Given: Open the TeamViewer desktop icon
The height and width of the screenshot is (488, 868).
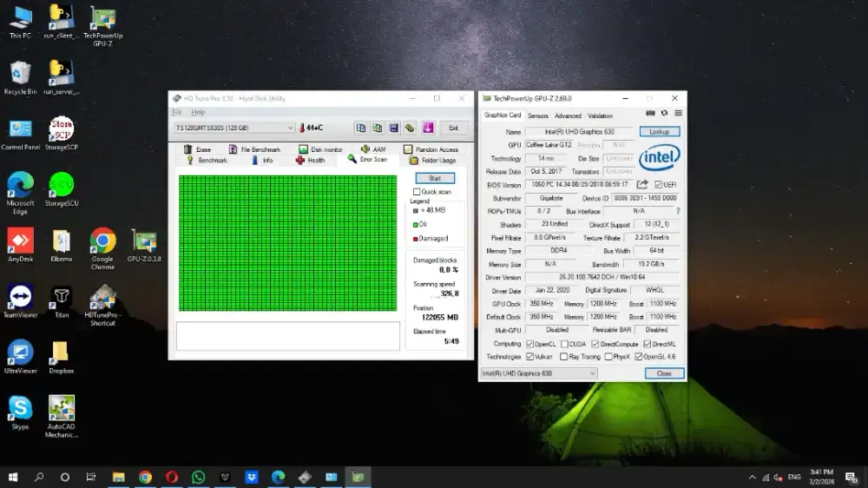Looking at the screenshot, I should click(x=21, y=300).
